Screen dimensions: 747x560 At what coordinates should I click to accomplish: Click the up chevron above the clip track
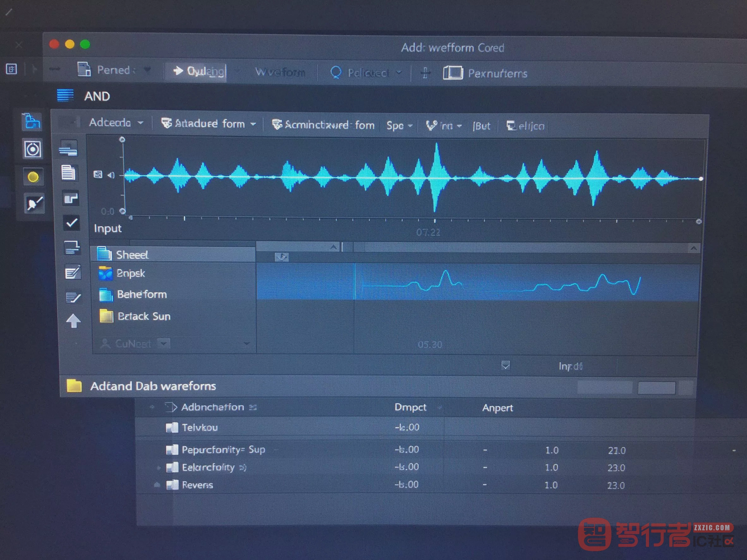[333, 247]
